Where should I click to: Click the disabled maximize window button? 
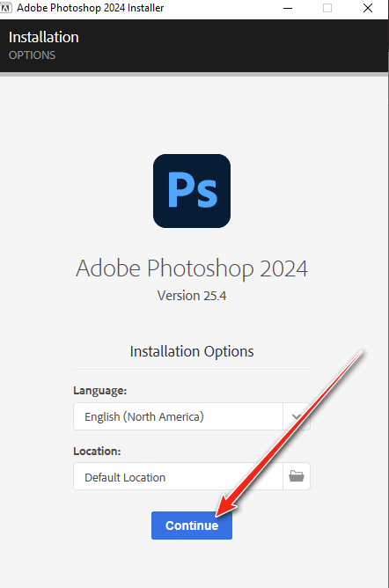pos(327,8)
